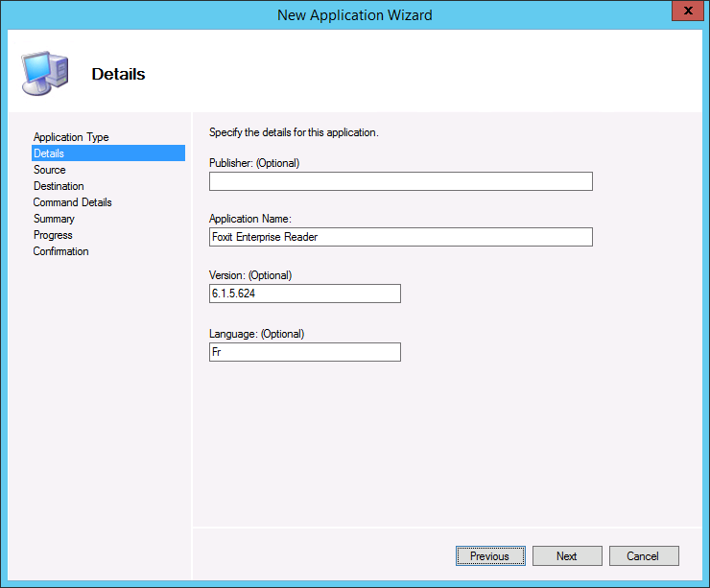
Task: Open the Destination step
Action: click(x=59, y=186)
